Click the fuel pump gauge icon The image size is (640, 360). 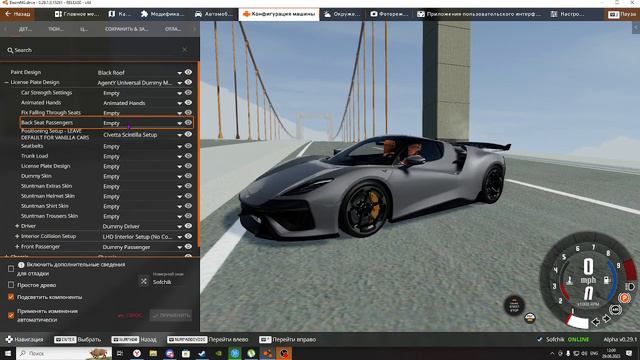607,280
